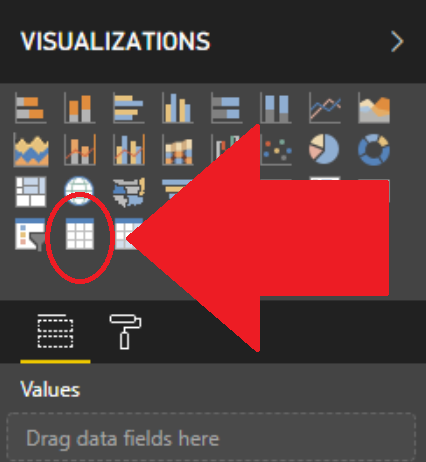
Task: Select the stacked area chart icon
Action: coord(31,150)
